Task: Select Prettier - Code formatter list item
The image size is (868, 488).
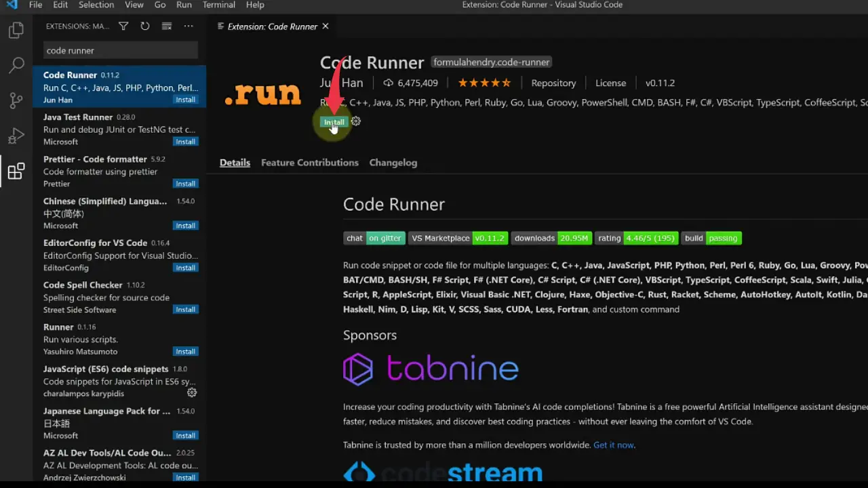Action: 119,171
